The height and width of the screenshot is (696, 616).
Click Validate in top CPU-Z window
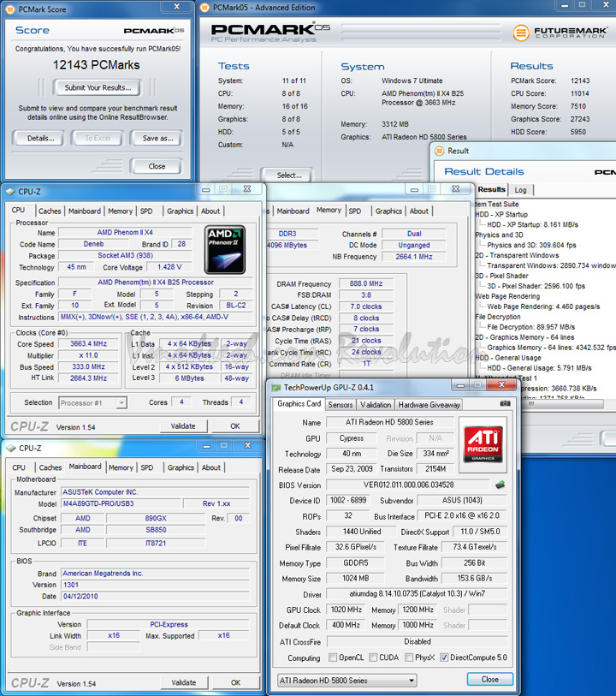coord(183,426)
